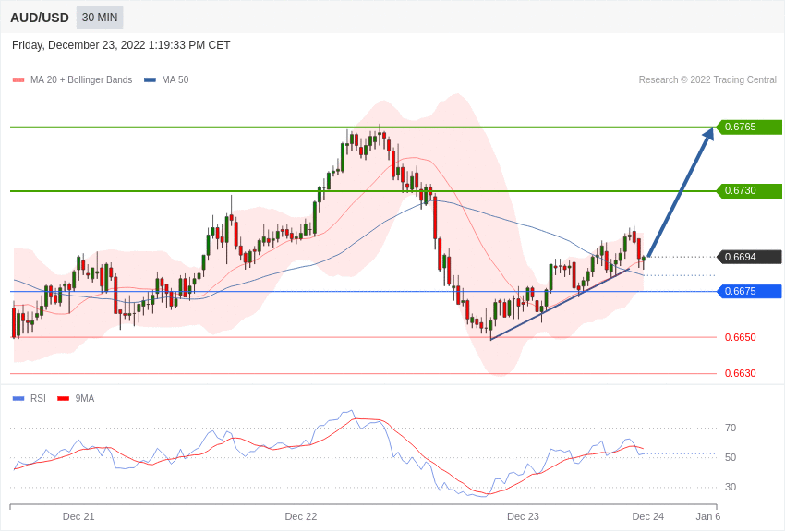Screen dimensions: 785x532
Task: Click the pink MA 20 legend swatch
Action: point(18,79)
